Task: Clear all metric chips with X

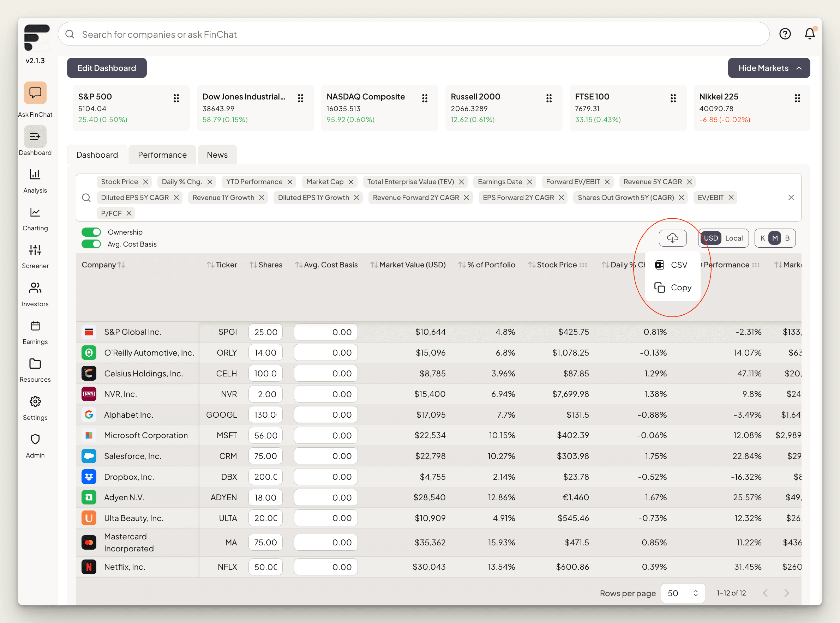Action: coord(791,198)
